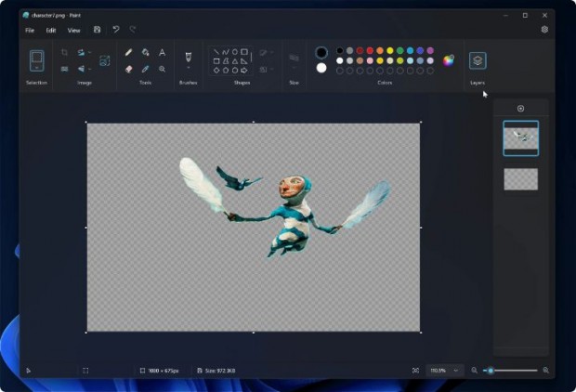Pick the Hexagon shape
This screenshot has width=576, height=392.
tap(235, 71)
